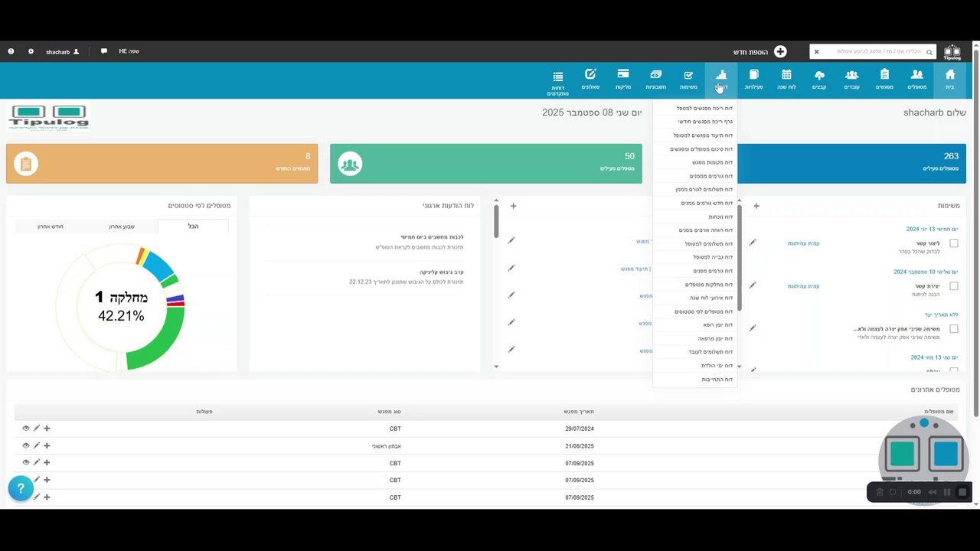Open the בית home icon in navbar
Image resolution: width=980 pixels, height=551 pixels.
click(x=949, y=80)
